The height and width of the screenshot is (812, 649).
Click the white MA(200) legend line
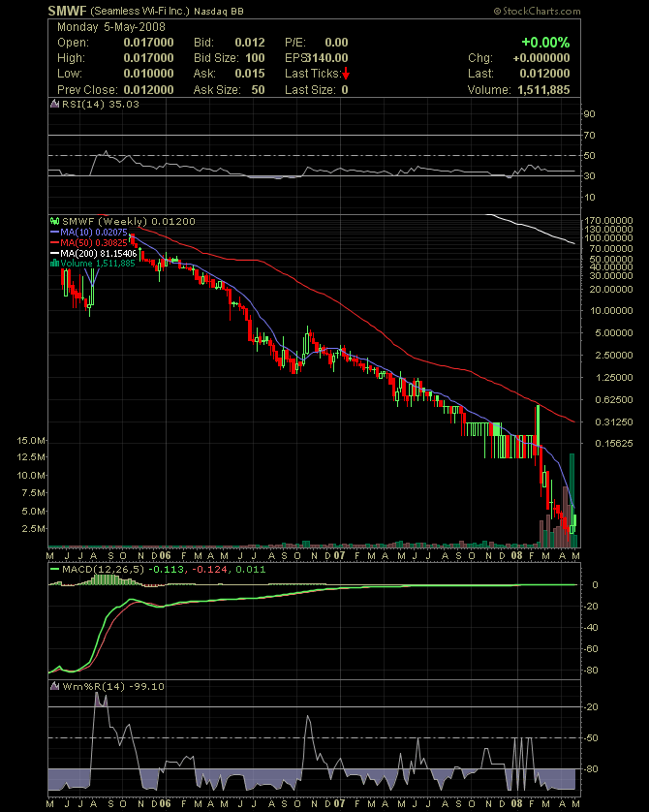point(54,253)
